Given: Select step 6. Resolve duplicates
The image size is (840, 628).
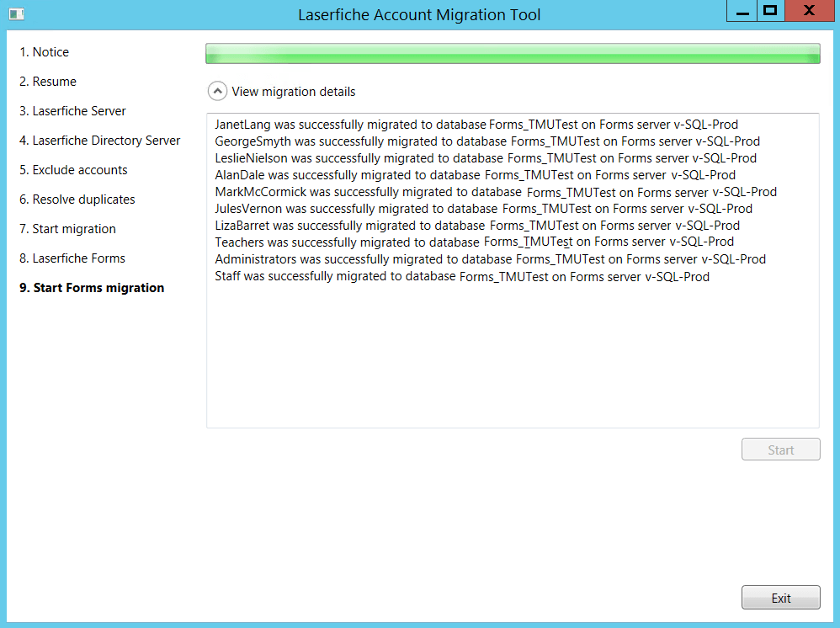Looking at the screenshot, I should tap(77, 200).
